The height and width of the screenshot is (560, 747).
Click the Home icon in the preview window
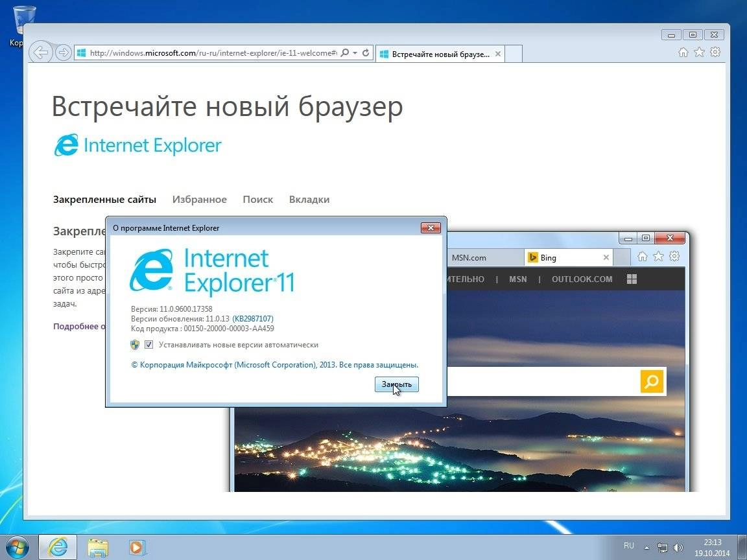pos(642,257)
